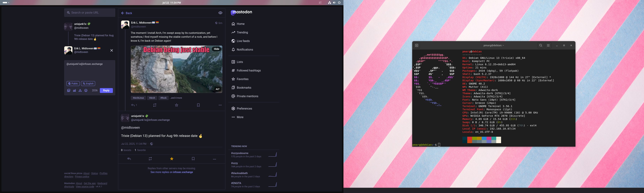This screenshot has width=644, height=193.
Task: Go back with the Back arrow link
Action: (126, 13)
